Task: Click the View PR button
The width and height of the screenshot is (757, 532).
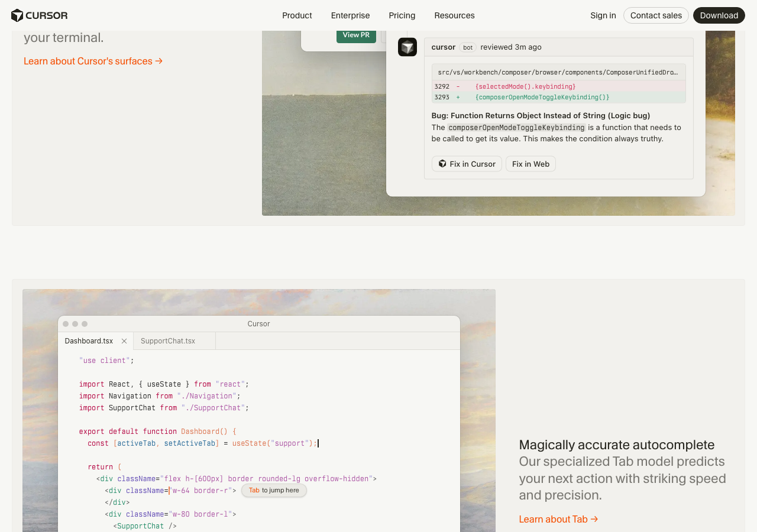Action: tap(356, 35)
